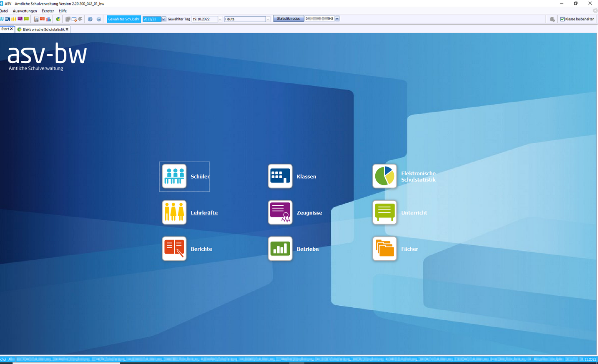
Task: Expand the Schuljahr 2022/23 dropdown
Action: [x=163, y=19]
